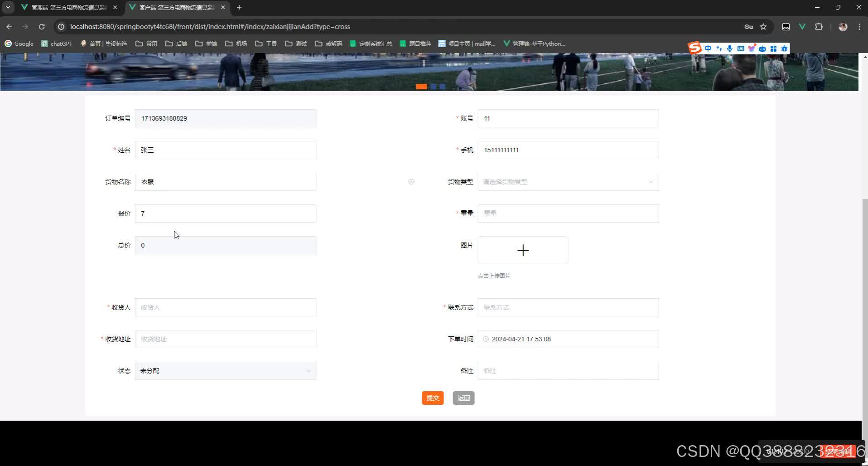Click the 提交 submit button

(x=432, y=398)
